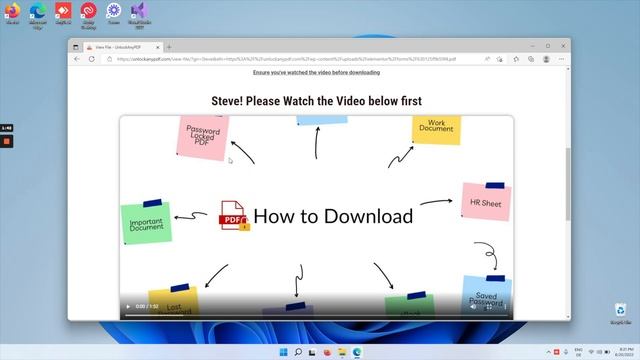Image resolution: width=640 pixels, height=360 pixels.
Task: Open the browser profile menu
Action: [x=546, y=59]
